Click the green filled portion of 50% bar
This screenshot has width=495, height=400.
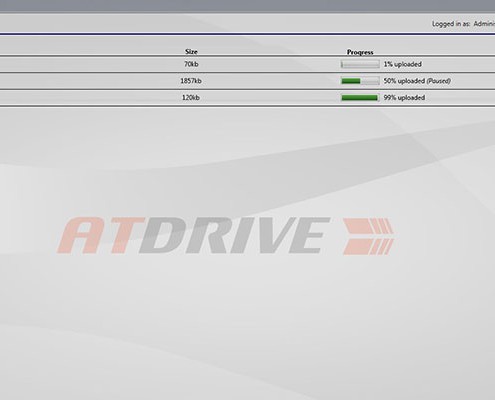351,81
